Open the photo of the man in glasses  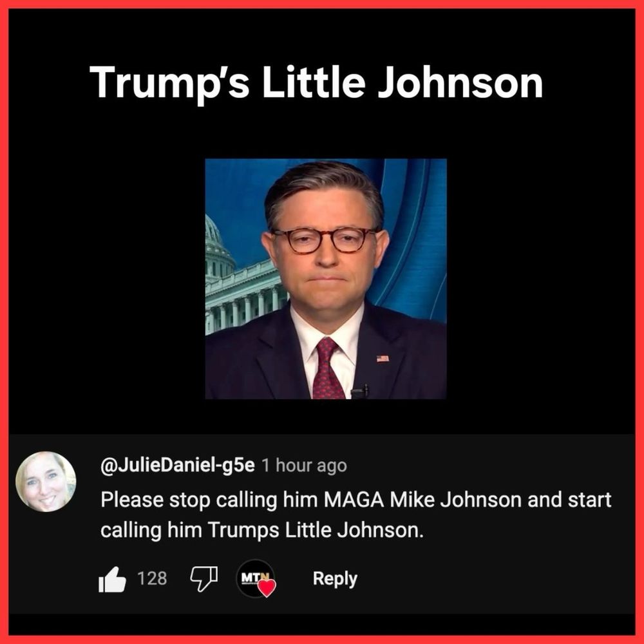pyautogui.click(x=326, y=278)
